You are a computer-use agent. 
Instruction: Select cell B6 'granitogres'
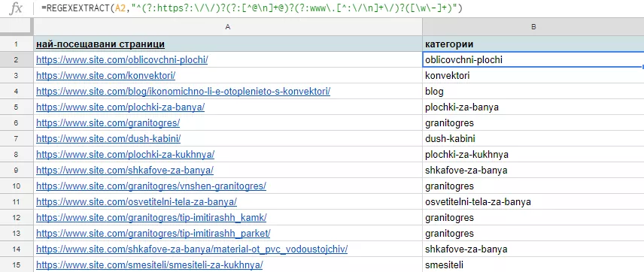click(x=533, y=123)
